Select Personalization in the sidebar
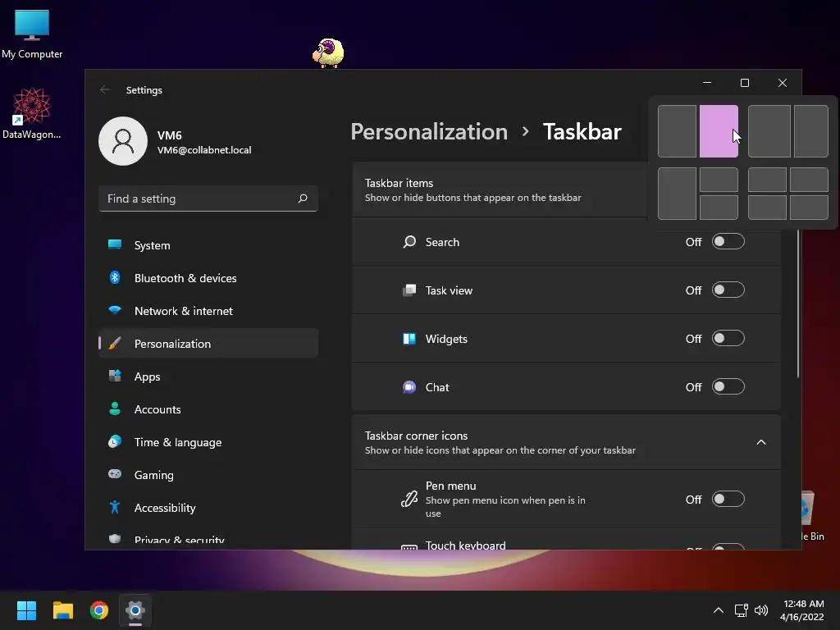Screen dimensions: 840x630 click(208, 344)
